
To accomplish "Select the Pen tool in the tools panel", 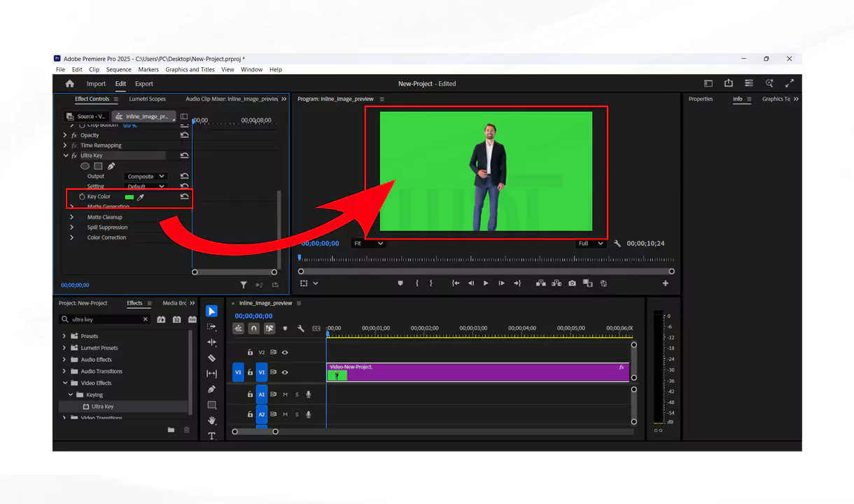I will coord(211,389).
